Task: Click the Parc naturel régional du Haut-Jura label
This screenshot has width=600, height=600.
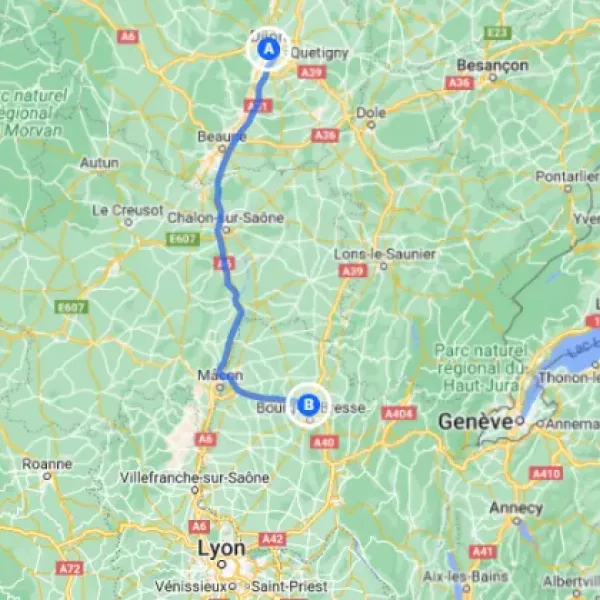Action: 481,368
